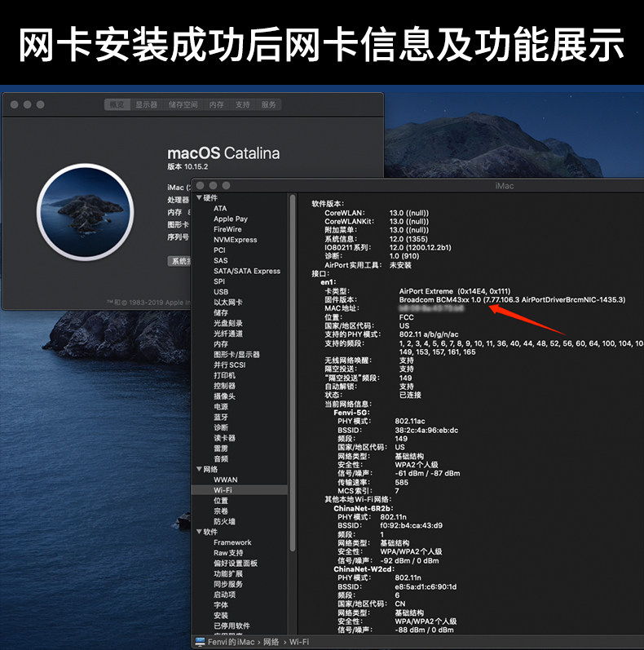
Task: Click the ChinaNet-W2cd network heading
Action: [x=364, y=569]
